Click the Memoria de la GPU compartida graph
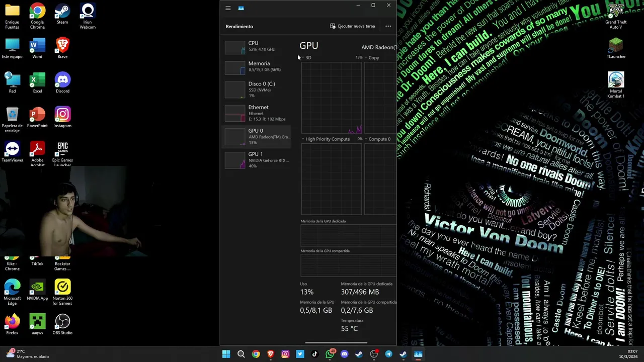The image size is (644, 362). click(x=348, y=265)
